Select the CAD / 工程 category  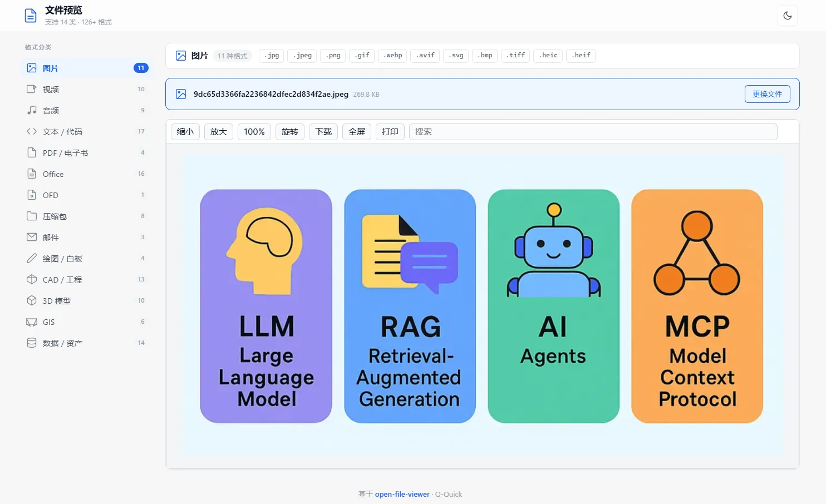pyautogui.click(x=87, y=279)
